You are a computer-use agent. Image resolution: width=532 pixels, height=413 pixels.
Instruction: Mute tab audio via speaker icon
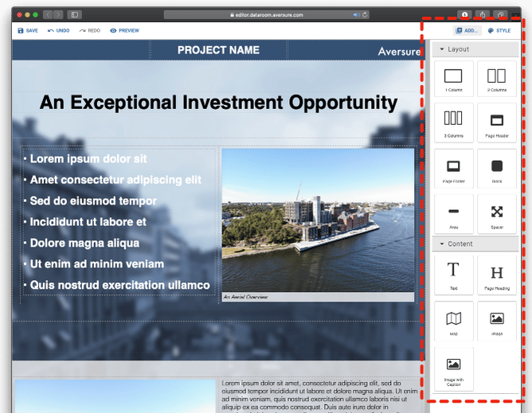coord(356,15)
